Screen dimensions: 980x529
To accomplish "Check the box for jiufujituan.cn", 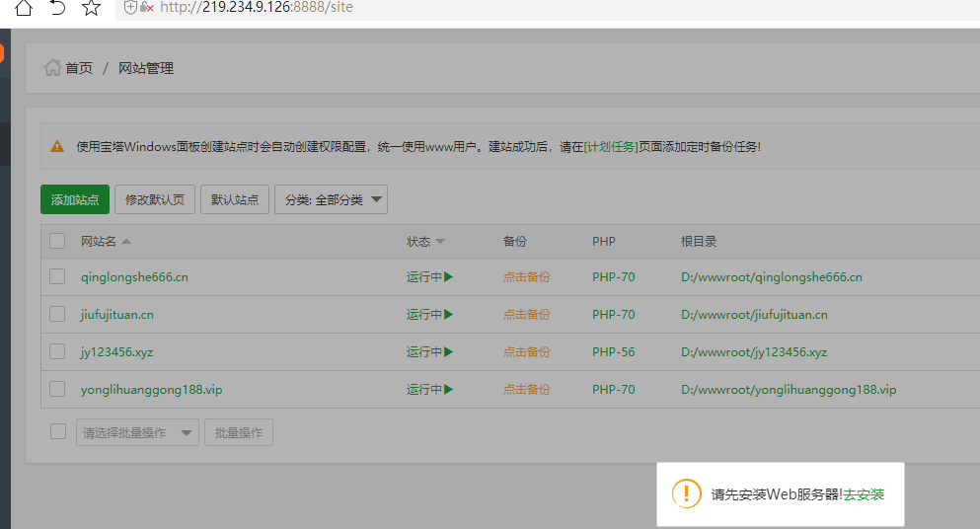I will [x=57, y=315].
